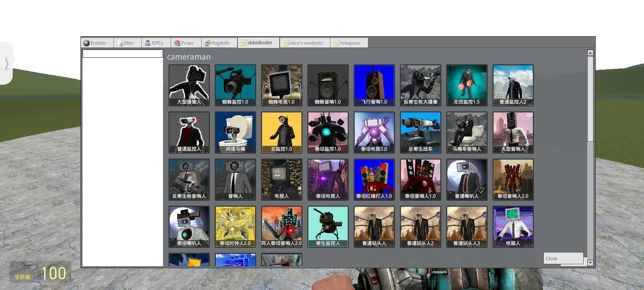Image resolution: width=644 pixels, height=290 pixels.
Task: Spawn the 普通钻头人 driller
Action: [x=374, y=227]
